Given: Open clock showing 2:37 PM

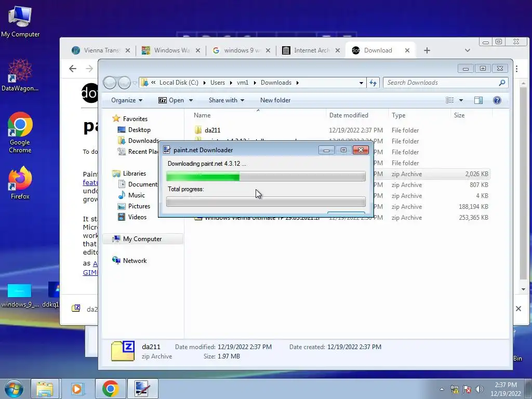Looking at the screenshot, I should (506, 389).
